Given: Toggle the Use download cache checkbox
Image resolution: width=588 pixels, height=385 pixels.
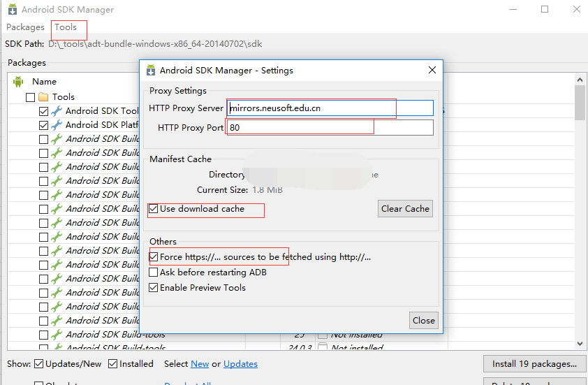Looking at the screenshot, I should (x=154, y=209).
